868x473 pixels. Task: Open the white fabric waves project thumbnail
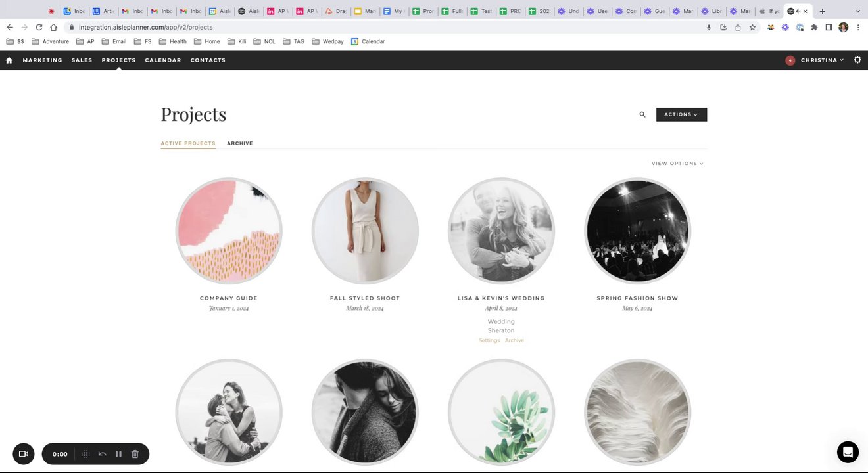point(637,412)
